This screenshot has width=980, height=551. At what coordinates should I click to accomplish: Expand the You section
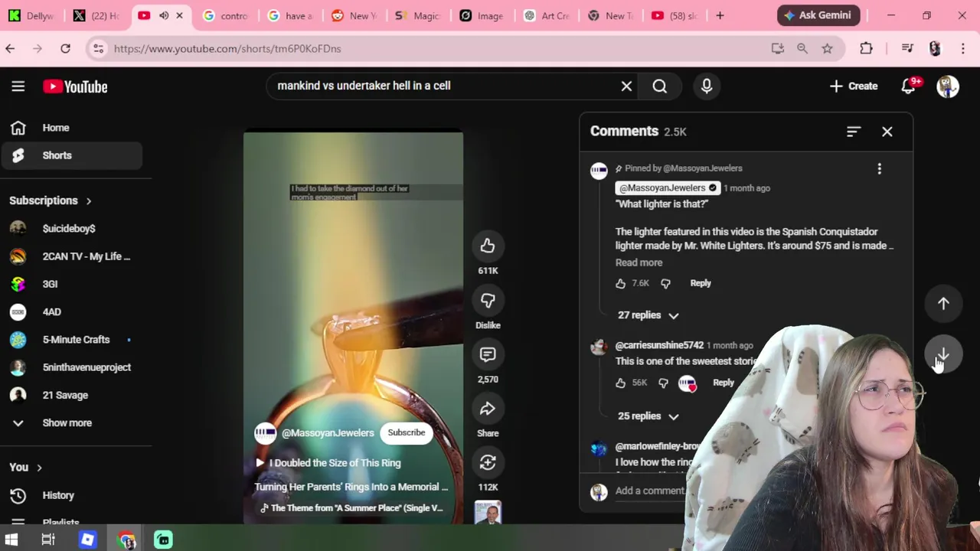(x=26, y=468)
